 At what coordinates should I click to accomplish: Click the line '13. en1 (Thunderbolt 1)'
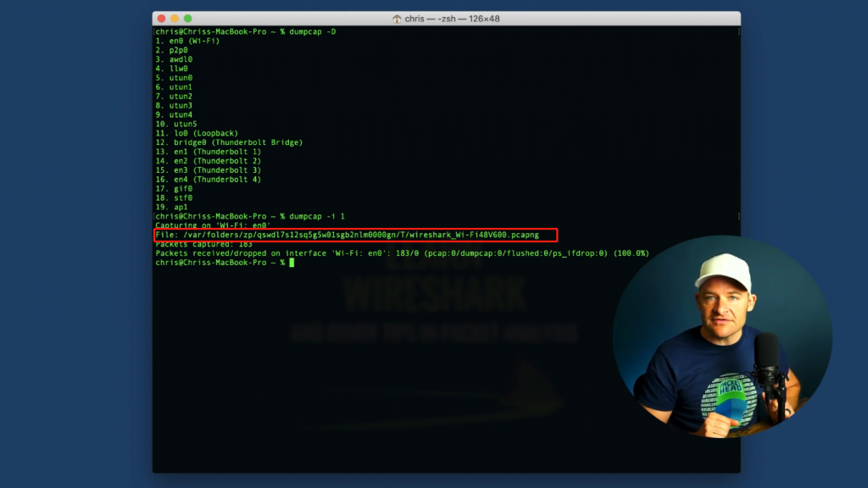coord(209,152)
